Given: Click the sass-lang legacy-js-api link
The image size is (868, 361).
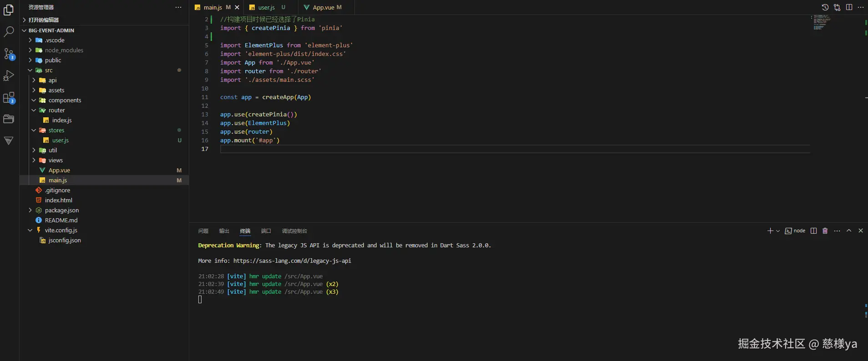Looking at the screenshot, I should (x=292, y=261).
